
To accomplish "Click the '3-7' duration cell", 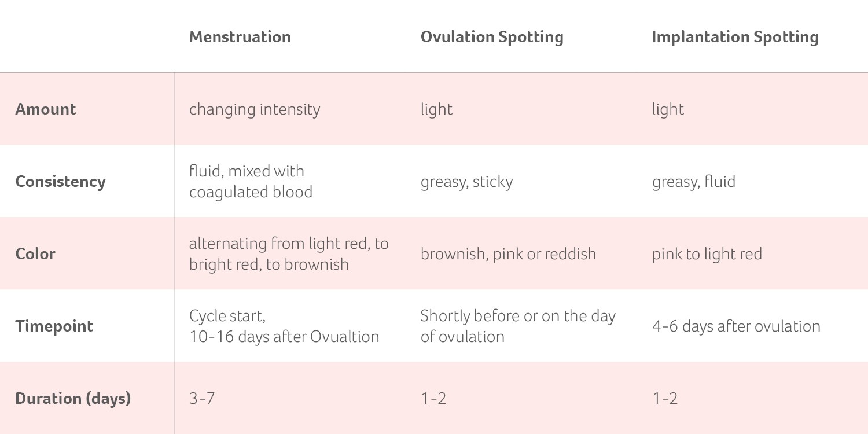I will (x=202, y=399).
